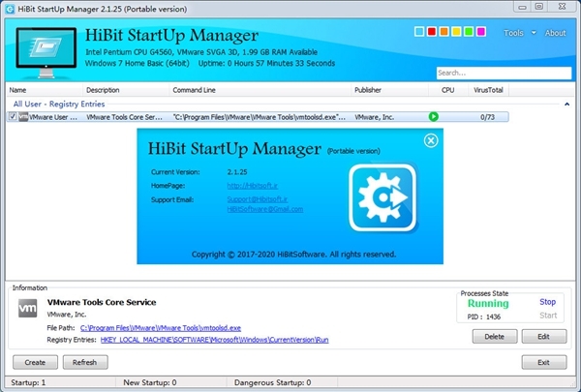Click the Current Version 2.1.25 value
This screenshot has width=581, height=392.
pyautogui.click(x=237, y=172)
